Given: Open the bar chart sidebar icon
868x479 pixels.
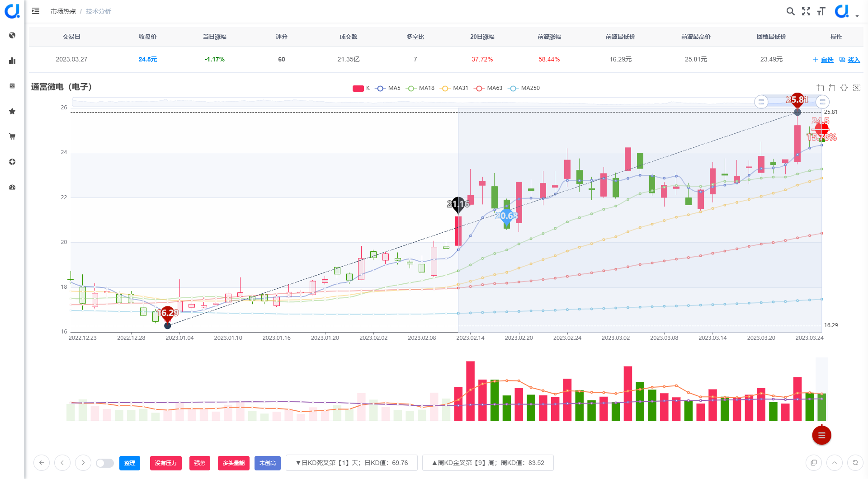Looking at the screenshot, I should point(12,61).
